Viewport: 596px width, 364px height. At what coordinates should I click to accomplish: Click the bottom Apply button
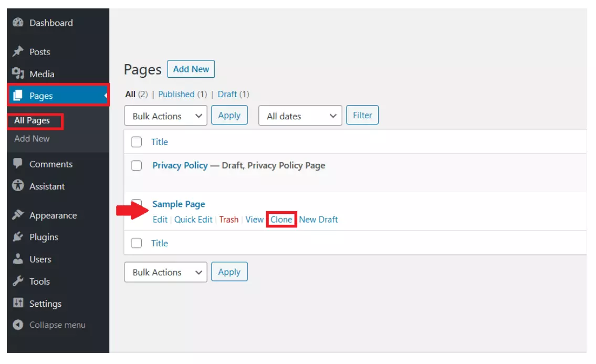point(229,272)
